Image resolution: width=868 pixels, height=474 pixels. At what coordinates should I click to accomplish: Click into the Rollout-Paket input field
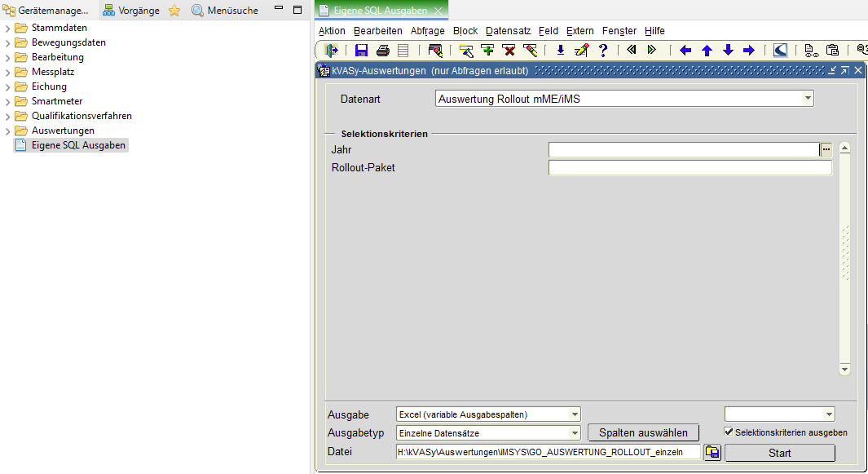point(690,168)
